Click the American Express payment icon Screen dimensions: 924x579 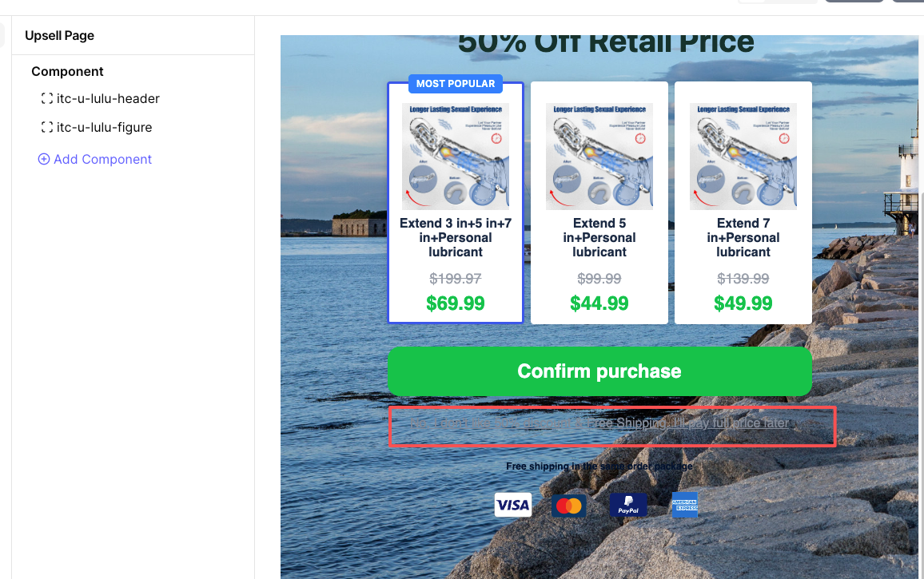pos(685,505)
